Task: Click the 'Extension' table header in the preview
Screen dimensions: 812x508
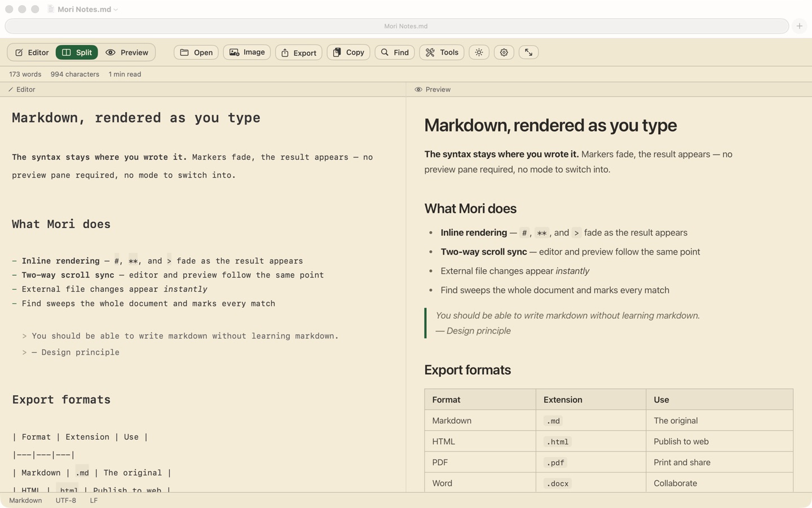Action: click(563, 400)
